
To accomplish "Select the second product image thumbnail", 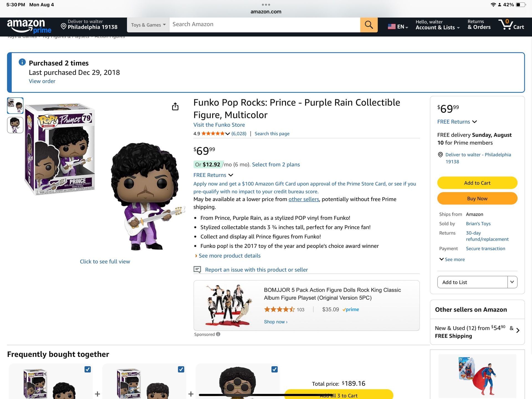I will click(x=15, y=125).
